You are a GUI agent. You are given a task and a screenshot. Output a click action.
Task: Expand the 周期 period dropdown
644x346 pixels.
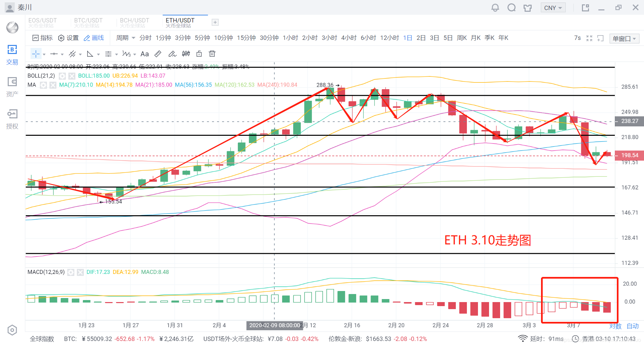[x=125, y=38]
